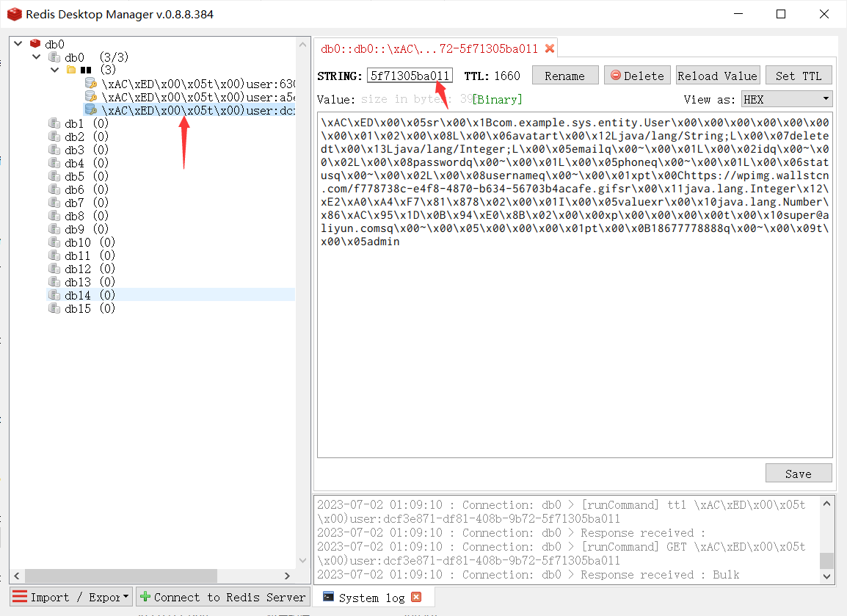The image size is (847, 616).
Task: Click key icon of user:a5 entry
Action: coord(91,97)
